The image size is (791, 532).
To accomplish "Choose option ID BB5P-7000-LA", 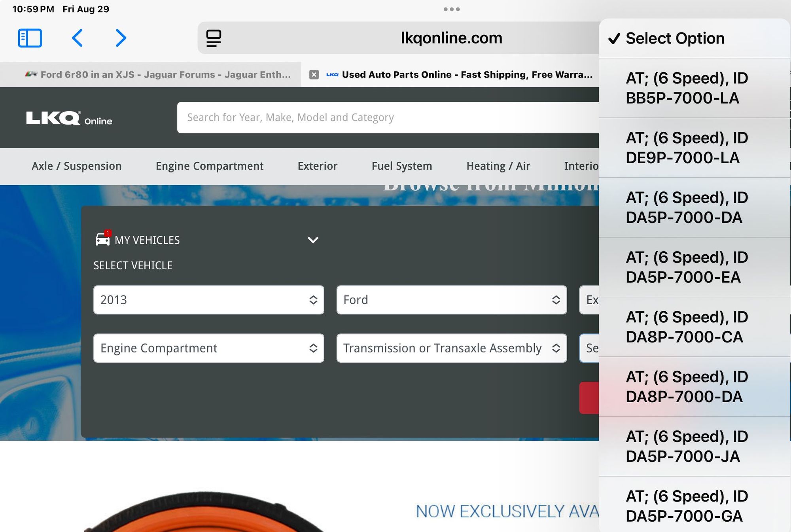I will pyautogui.click(x=687, y=88).
